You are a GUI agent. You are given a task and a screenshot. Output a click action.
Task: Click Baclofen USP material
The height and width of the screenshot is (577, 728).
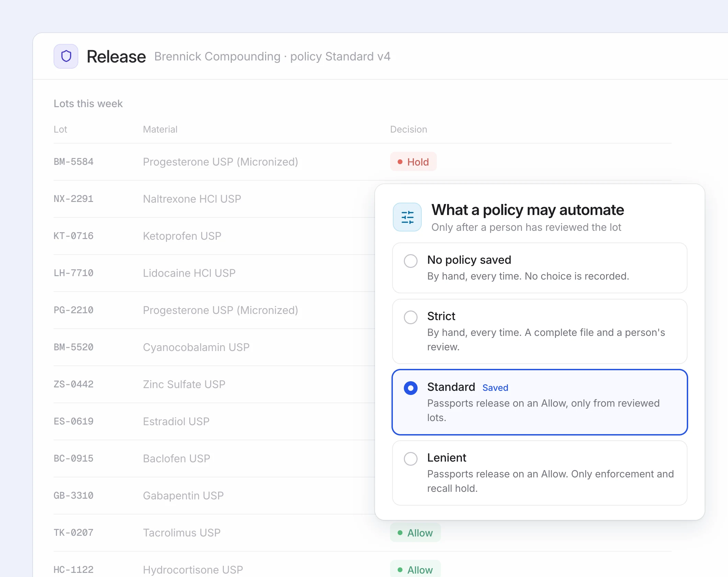(x=177, y=459)
